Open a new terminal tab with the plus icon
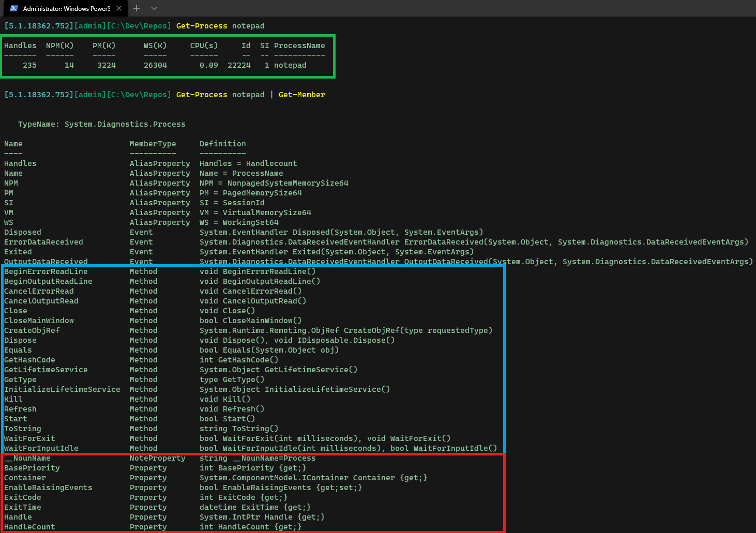 click(136, 8)
